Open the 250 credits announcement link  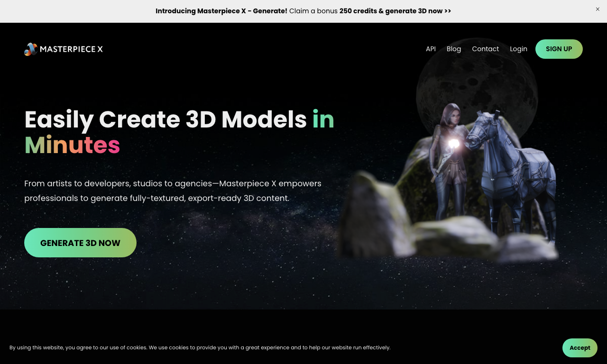click(x=303, y=11)
